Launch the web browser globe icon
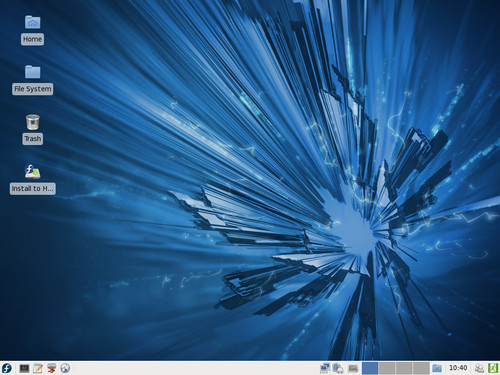The height and width of the screenshot is (375, 500). point(65,368)
